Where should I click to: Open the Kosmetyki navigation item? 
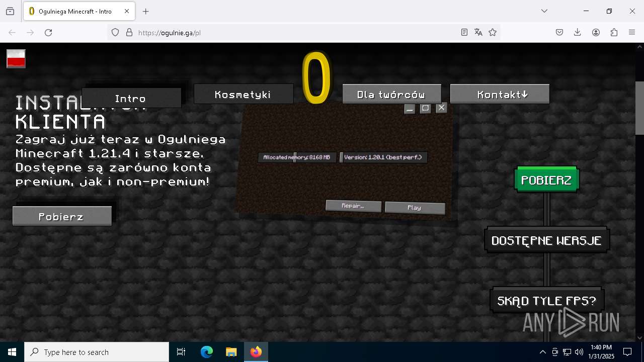(243, 94)
